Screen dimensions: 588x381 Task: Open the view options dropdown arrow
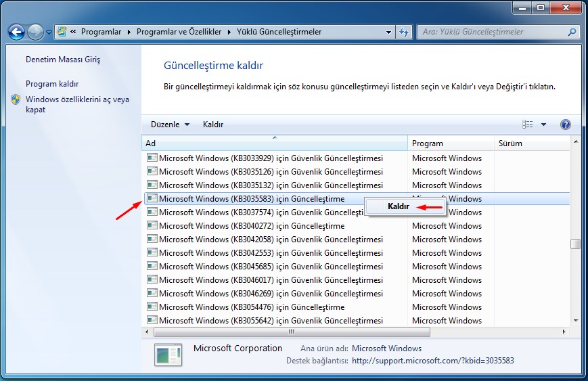coord(543,125)
